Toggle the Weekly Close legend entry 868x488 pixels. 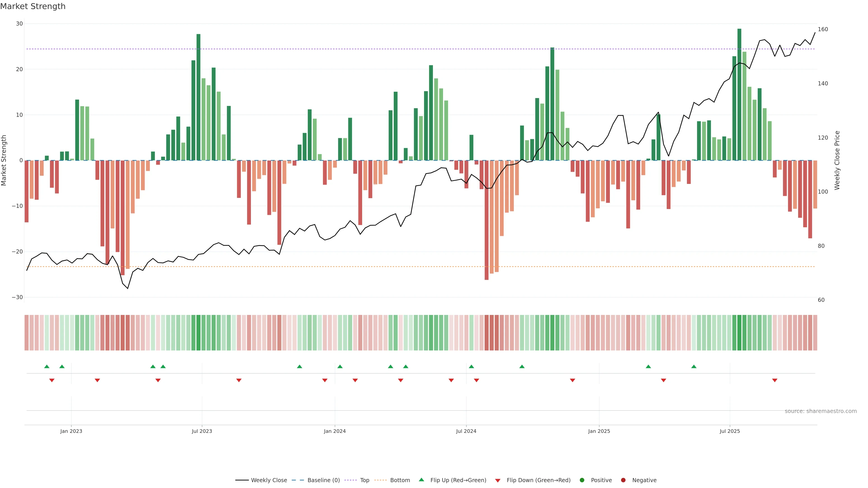pyautogui.click(x=269, y=480)
